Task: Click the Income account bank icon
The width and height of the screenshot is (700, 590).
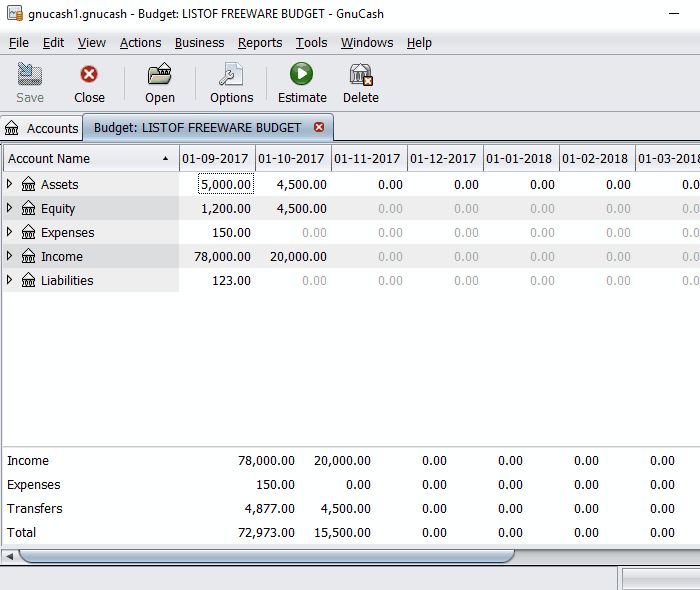Action: 29,256
